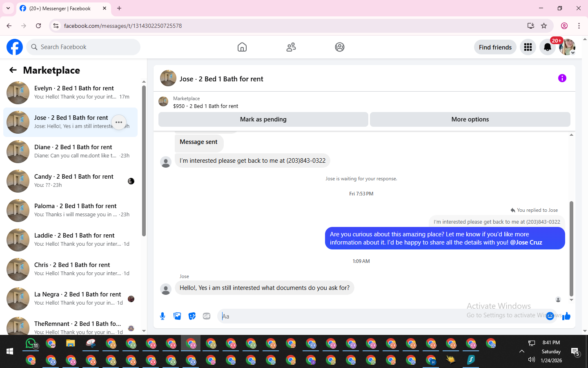This screenshot has height=368, width=588.
Task: Open a new browser tab
Action: tap(119, 8)
